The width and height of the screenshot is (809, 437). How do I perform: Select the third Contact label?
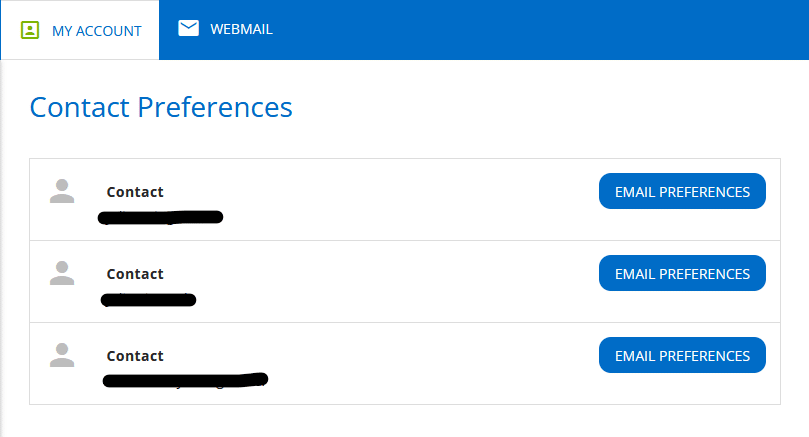[135, 356]
